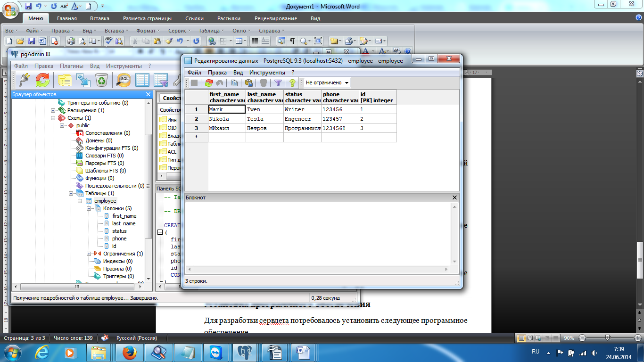Open Инструменты menu in data editor window
The height and width of the screenshot is (362, 644).
pos(267,73)
